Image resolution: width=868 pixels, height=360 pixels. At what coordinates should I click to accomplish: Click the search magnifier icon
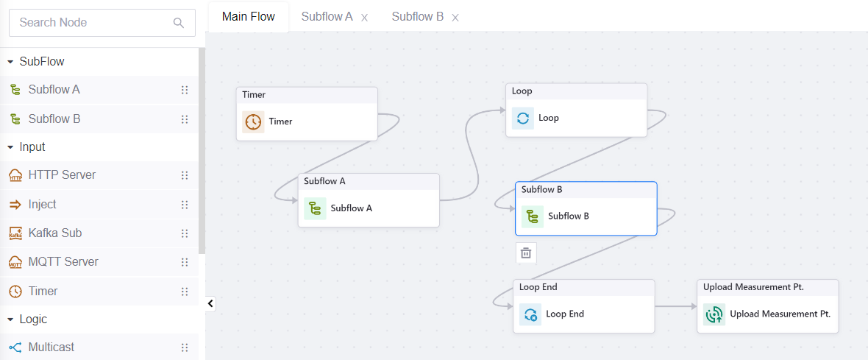pos(179,23)
